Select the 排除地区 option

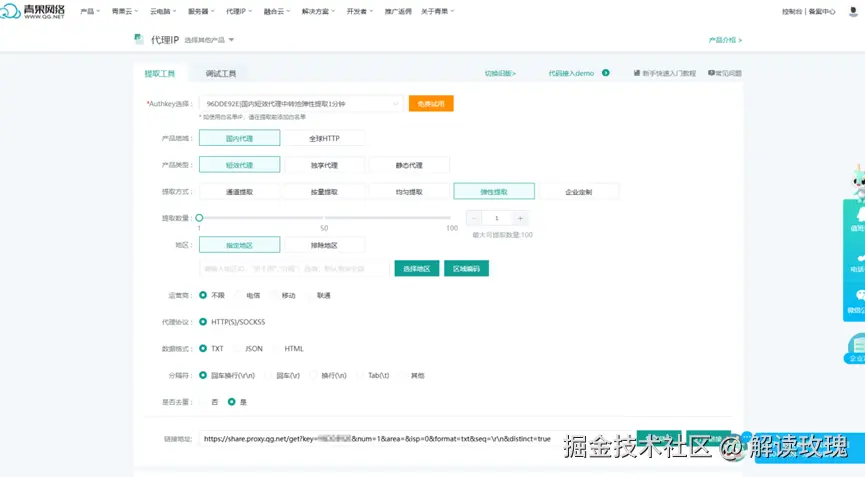(x=324, y=245)
